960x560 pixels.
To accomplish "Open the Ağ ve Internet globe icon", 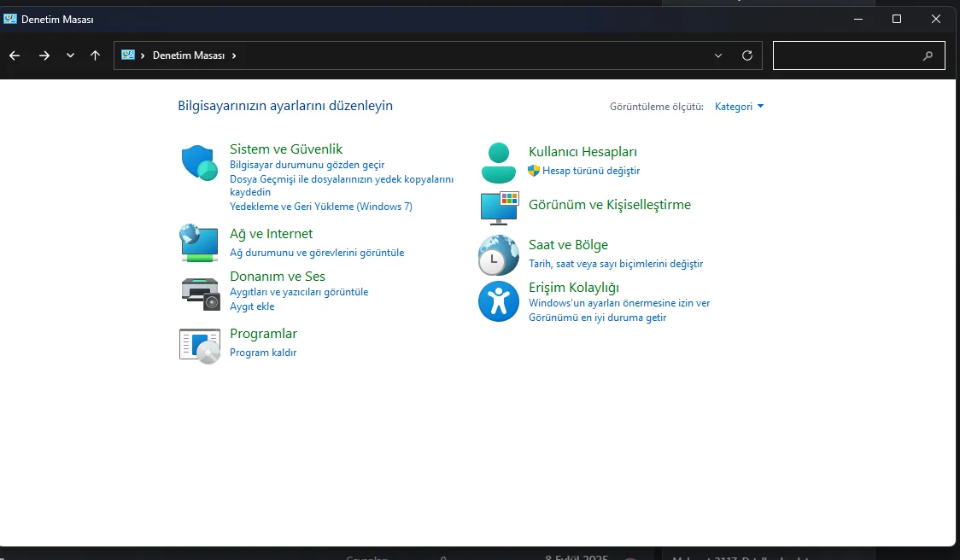I will pos(199,243).
